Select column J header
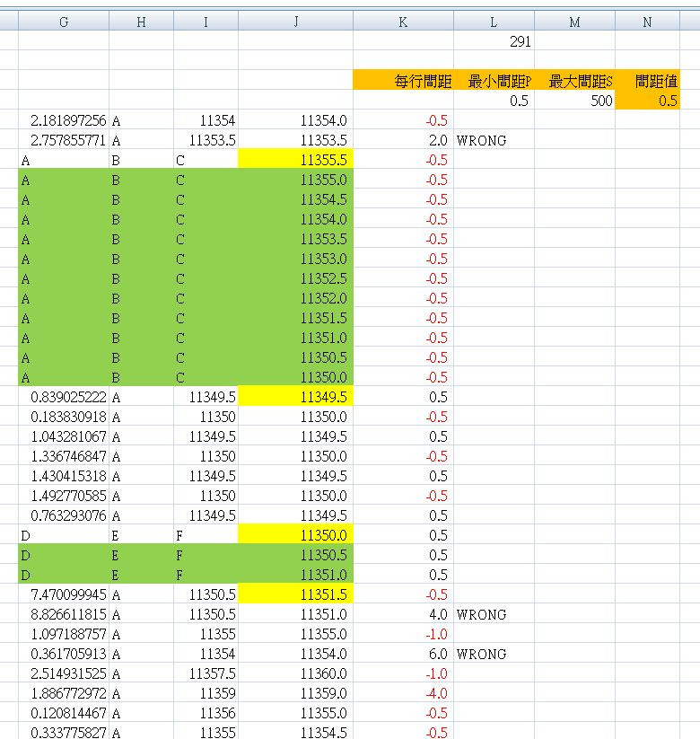The image size is (700, 739). (x=296, y=22)
